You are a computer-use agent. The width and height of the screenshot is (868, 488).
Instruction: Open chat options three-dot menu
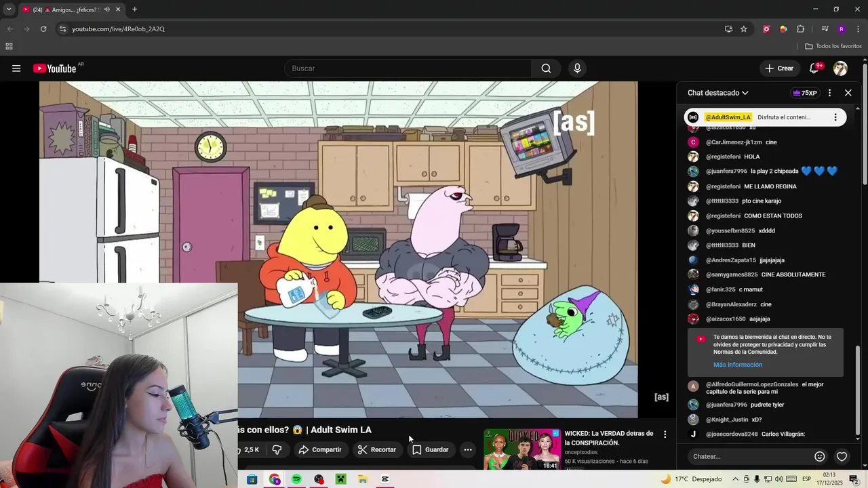click(x=829, y=93)
